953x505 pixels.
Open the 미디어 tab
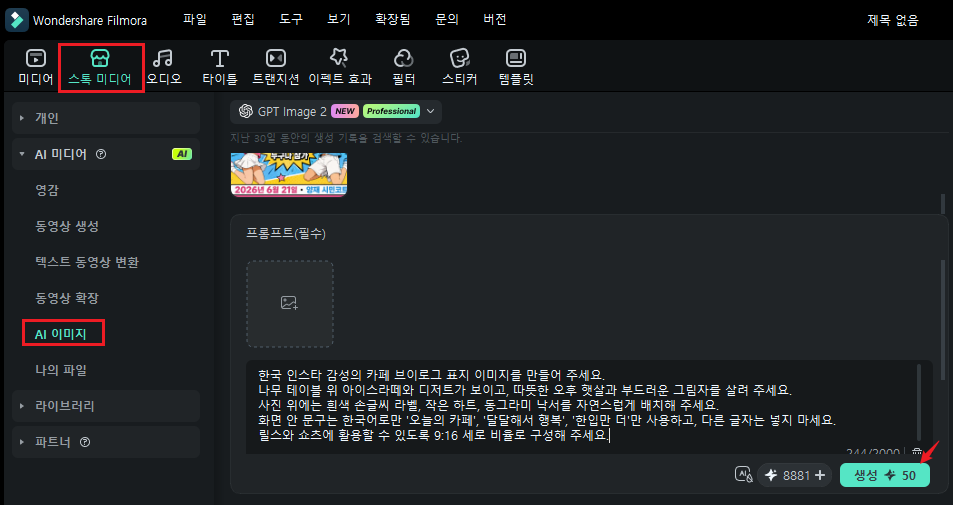coord(36,67)
